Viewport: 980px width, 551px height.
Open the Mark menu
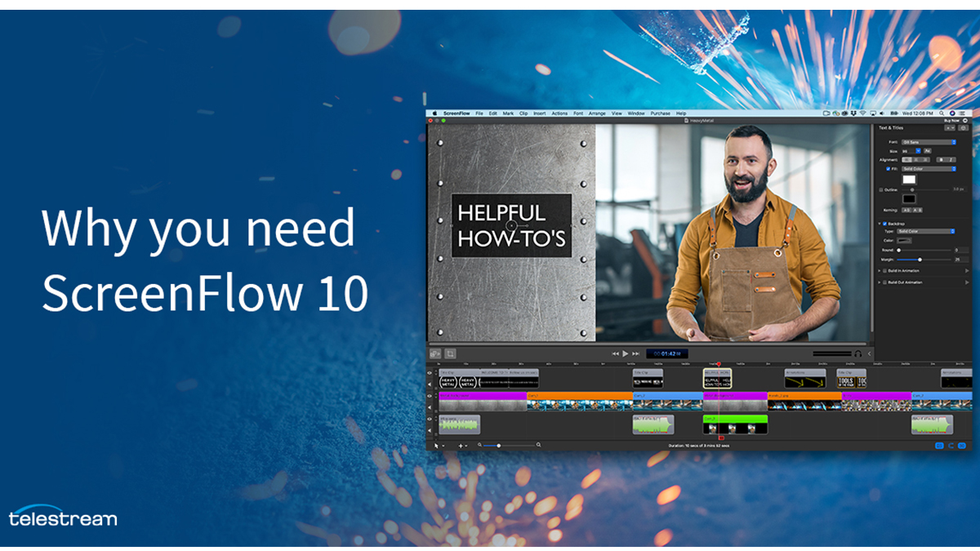coord(508,113)
